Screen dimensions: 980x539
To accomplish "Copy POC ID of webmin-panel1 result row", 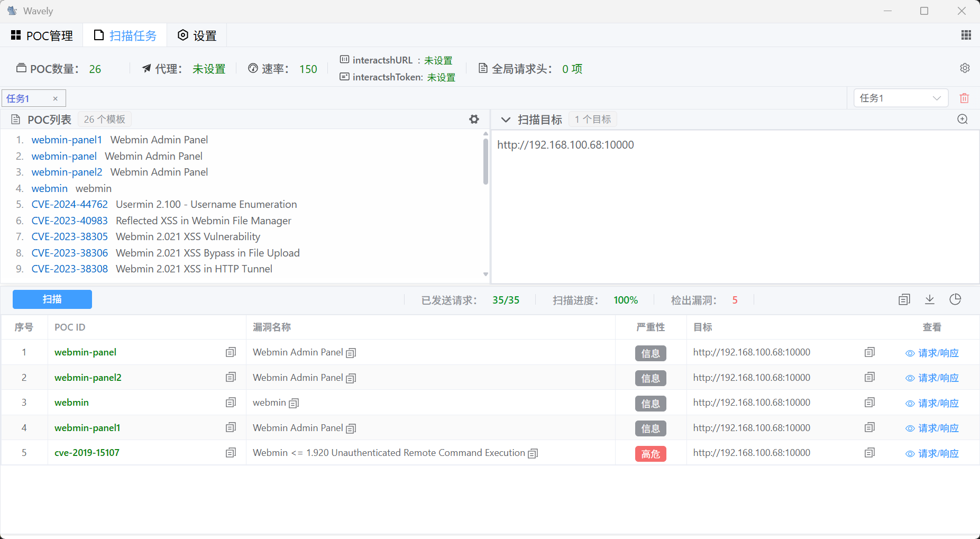I will pos(231,427).
